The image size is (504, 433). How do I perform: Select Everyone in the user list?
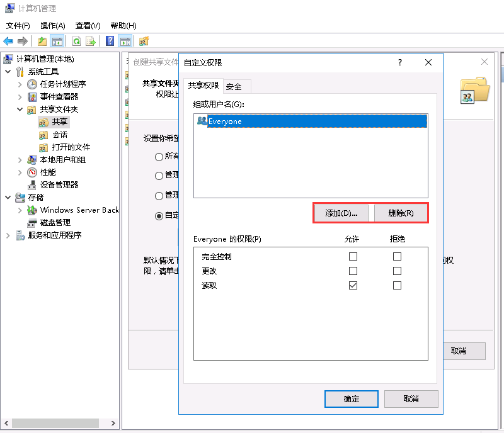pos(225,121)
